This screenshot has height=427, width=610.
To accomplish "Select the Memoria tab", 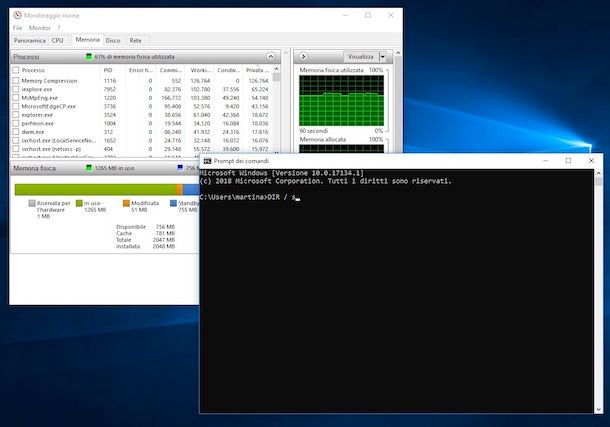I will tap(88, 40).
